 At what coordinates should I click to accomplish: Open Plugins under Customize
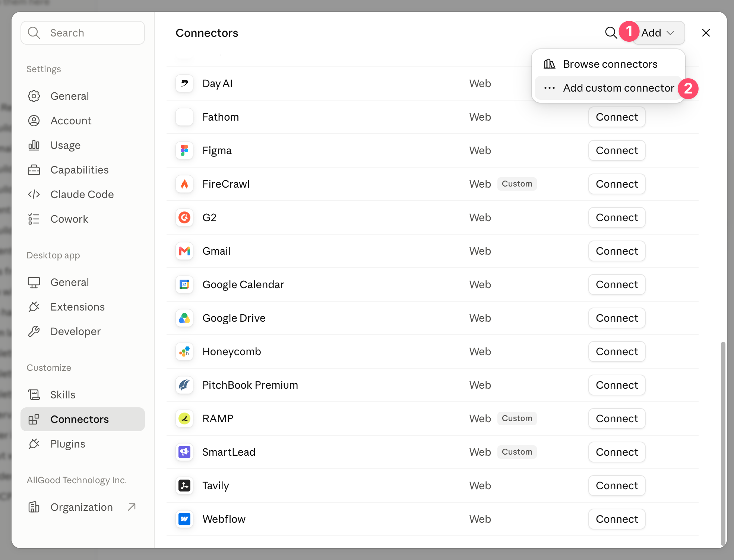click(x=83, y=444)
